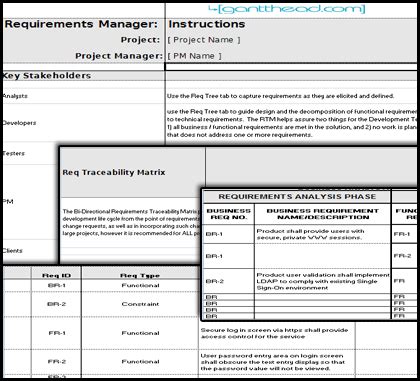Click the FR-2 cell in the traceability matrix

tap(404, 256)
